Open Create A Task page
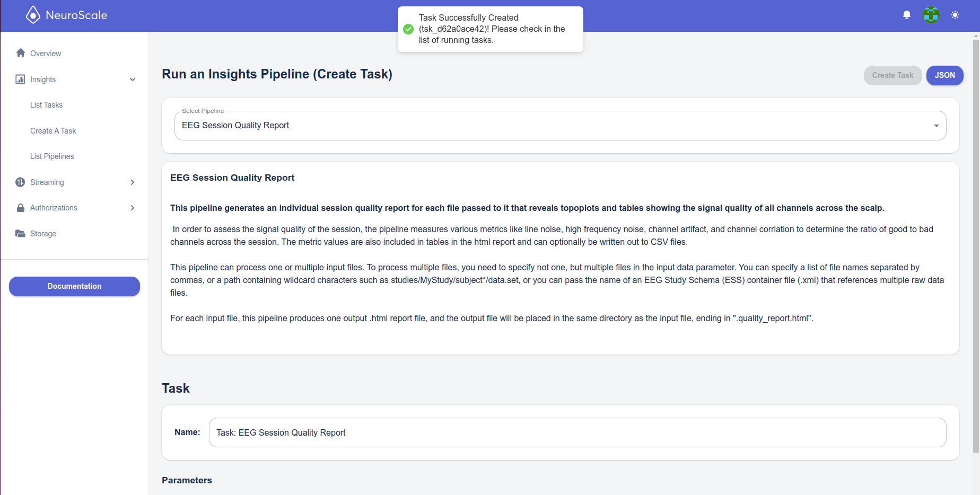980x495 pixels. coord(53,131)
